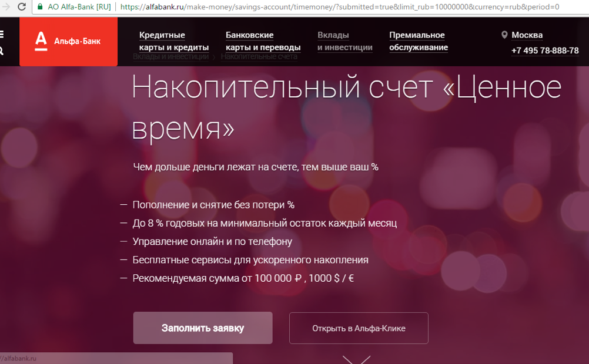Click the green padlock security icon
Viewport: 589px width, 364px height.
click(x=40, y=7)
